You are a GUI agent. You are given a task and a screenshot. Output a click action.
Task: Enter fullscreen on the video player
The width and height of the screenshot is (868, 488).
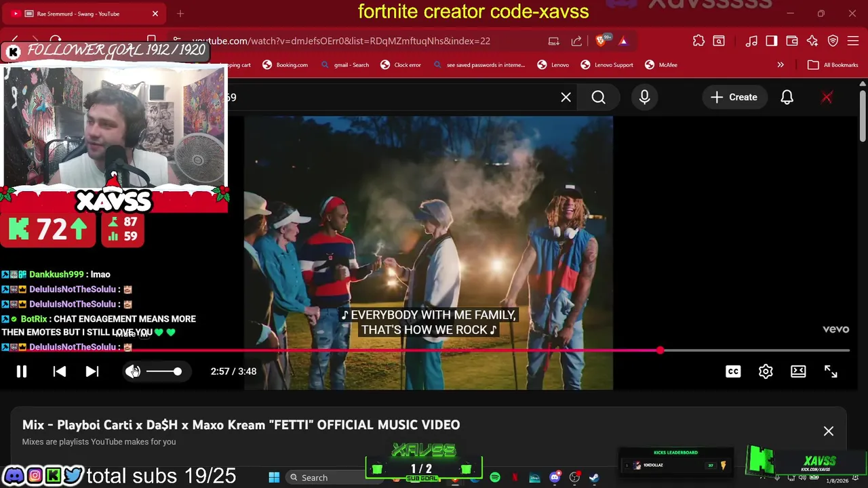pos(831,371)
